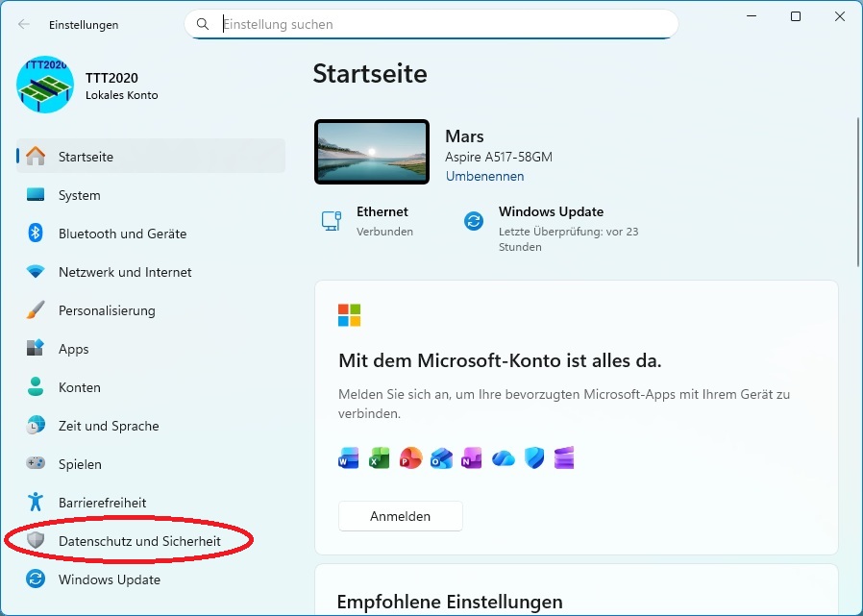The width and height of the screenshot is (863, 616).
Task: Click the Empfohlene Einstellungen heading
Action: click(x=450, y=602)
